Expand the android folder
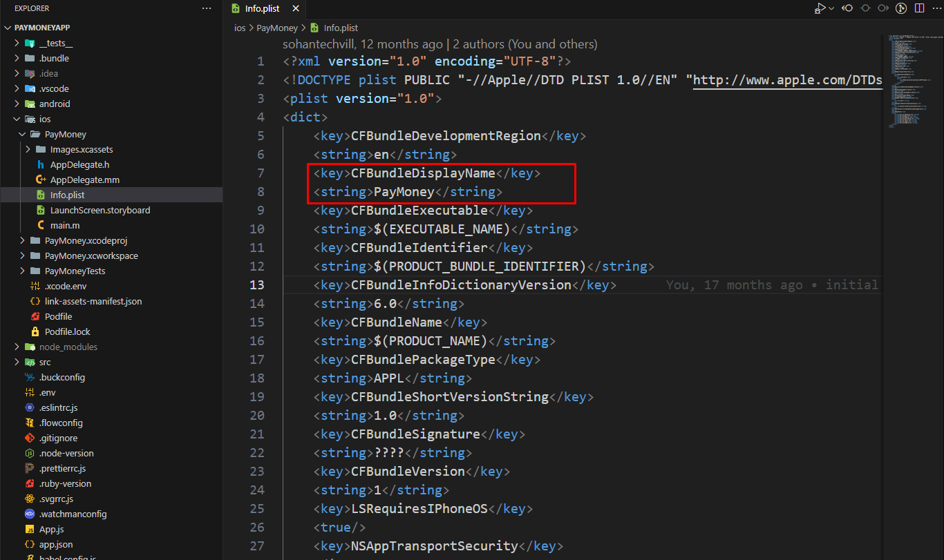This screenshot has width=944, height=560. [17, 104]
